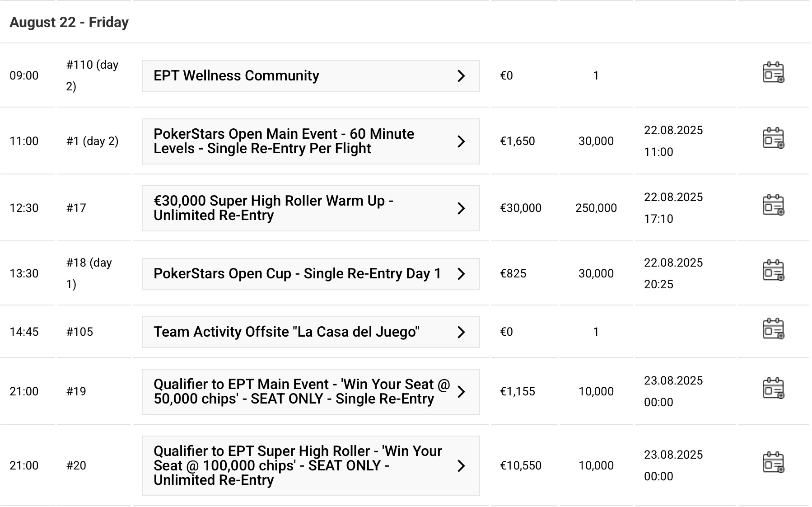This screenshot has width=812, height=507.
Task: Add EPT Main Event Qualifier to calendar
Action: click(x=773, y=389)
